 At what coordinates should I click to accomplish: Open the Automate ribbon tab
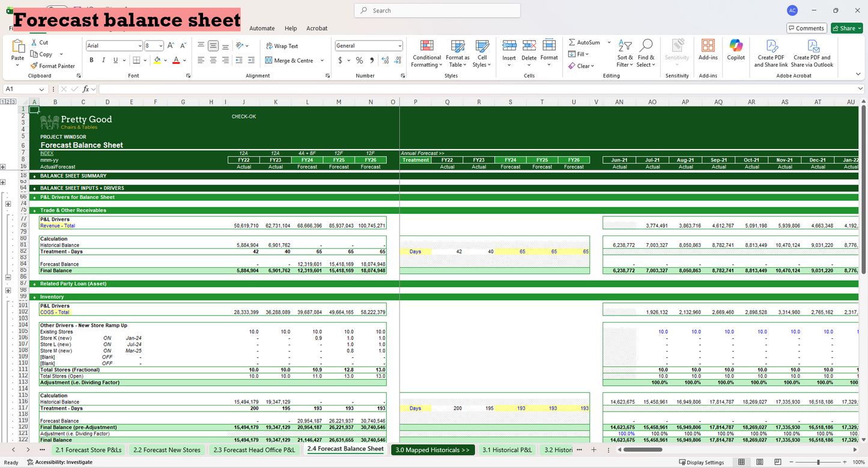[x=262, y=28]
